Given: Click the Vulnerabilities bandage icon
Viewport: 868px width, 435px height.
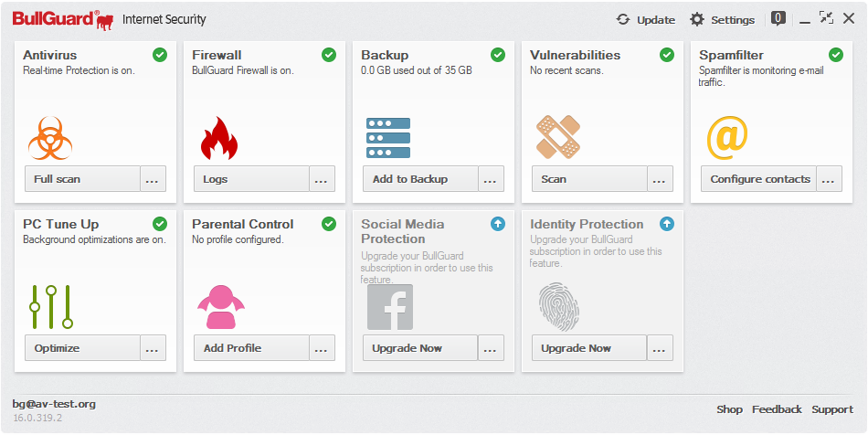Looking at the screenshot, I should click(x=557, y=137).
